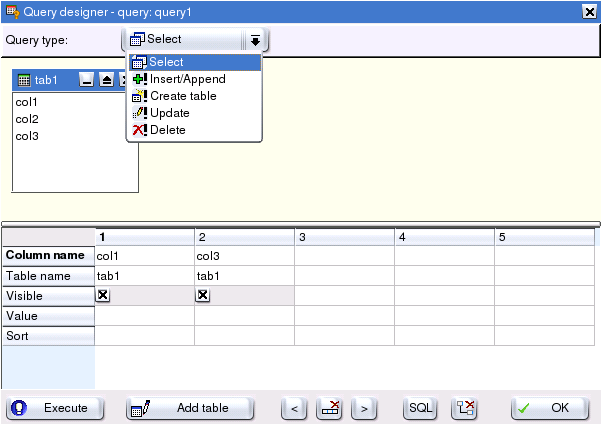Viewport: 601px width, 424px height.
Task: Choose Insert/Append from the query type list
Action: click(187, 79)
